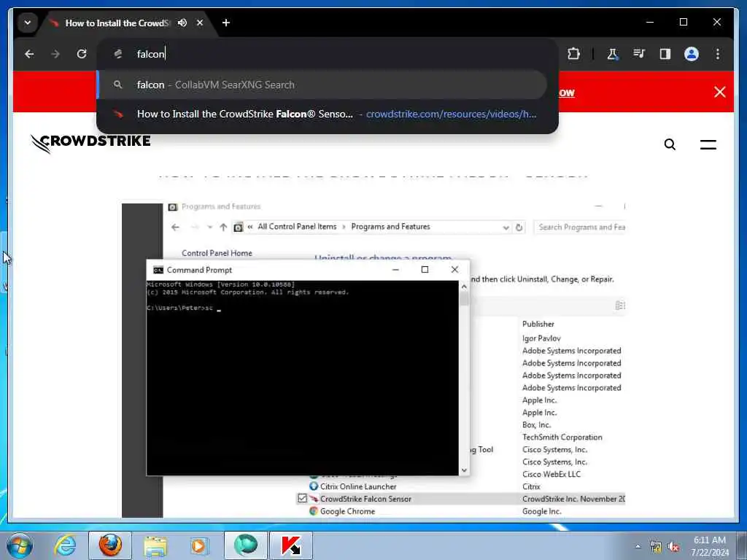The height and width of the screenshot is (560, 747).
Task: Toggle the browser side panel
Action: 665,54
